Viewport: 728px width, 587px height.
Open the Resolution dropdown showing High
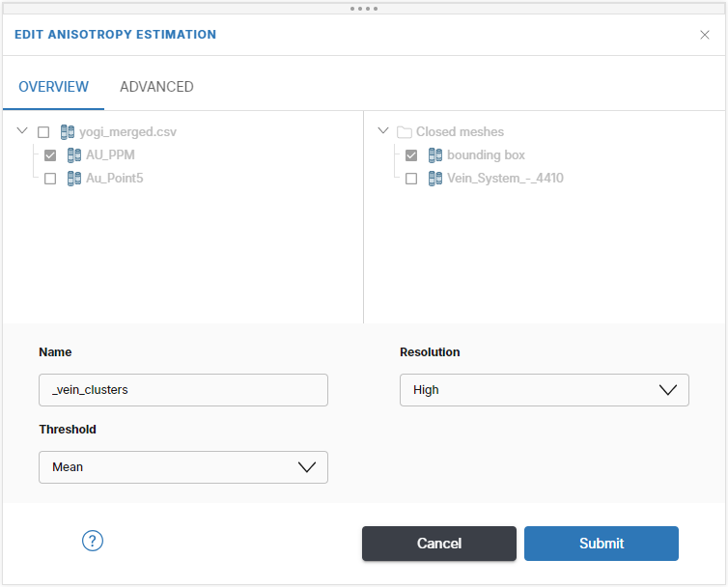click(545, 390)
